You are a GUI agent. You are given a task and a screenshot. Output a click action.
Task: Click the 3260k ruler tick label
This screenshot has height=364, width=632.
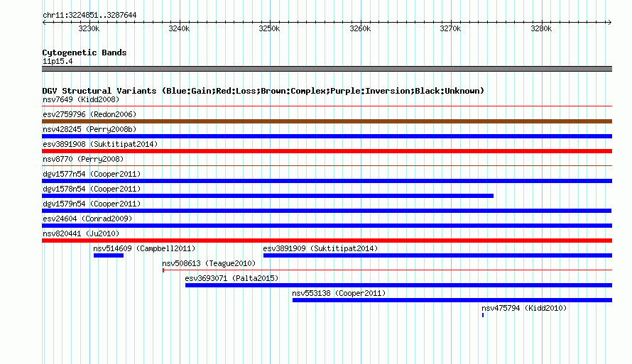coord(360,28)
